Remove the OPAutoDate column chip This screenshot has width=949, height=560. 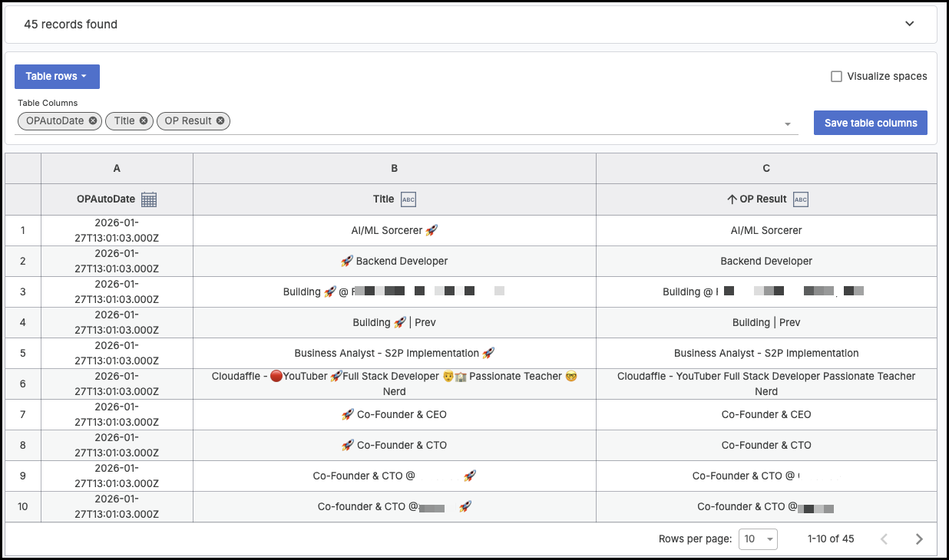[x=91, y=120]
